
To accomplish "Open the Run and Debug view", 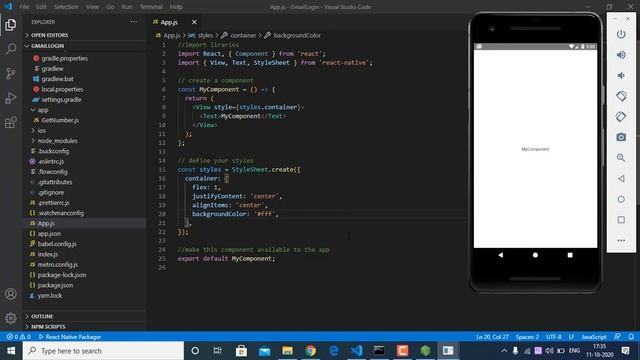I will tap(11, 98).
